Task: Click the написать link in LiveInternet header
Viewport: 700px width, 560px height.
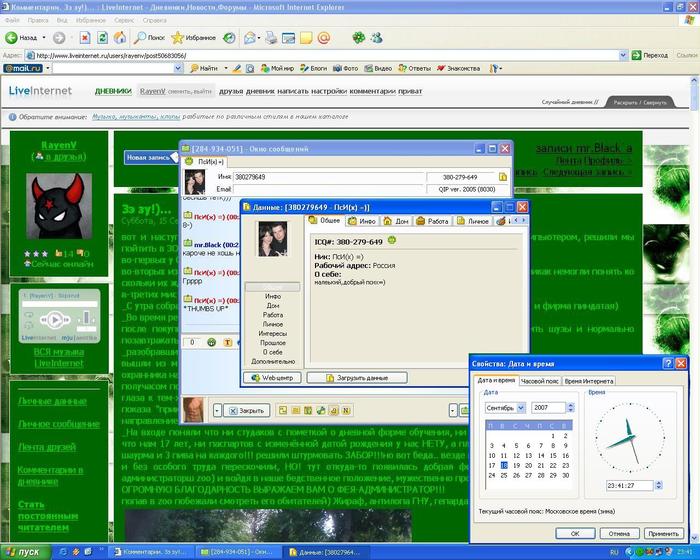Action: [x=293, y=91]
